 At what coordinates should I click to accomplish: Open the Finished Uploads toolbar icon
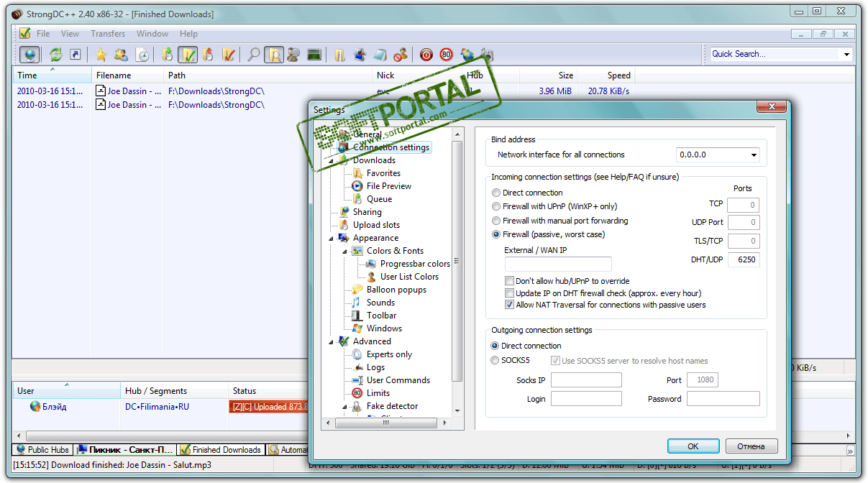228,54
